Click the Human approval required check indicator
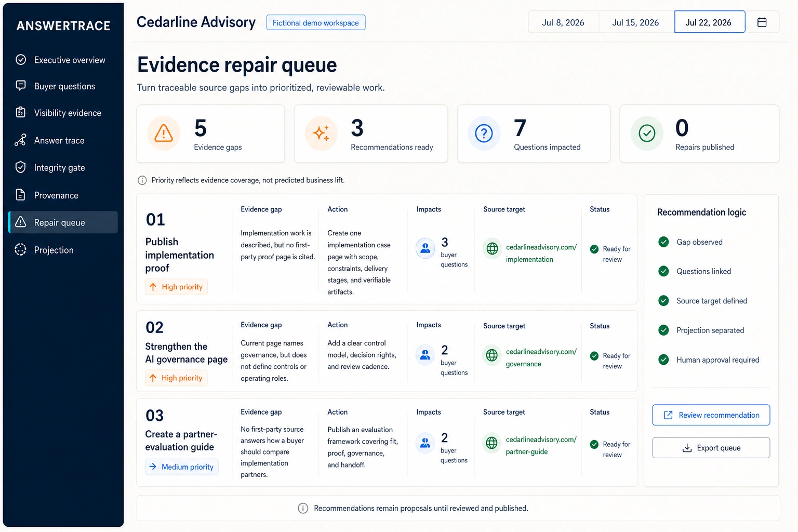The height and width of the screenshot is (532, 798). [x=663, y=360]
